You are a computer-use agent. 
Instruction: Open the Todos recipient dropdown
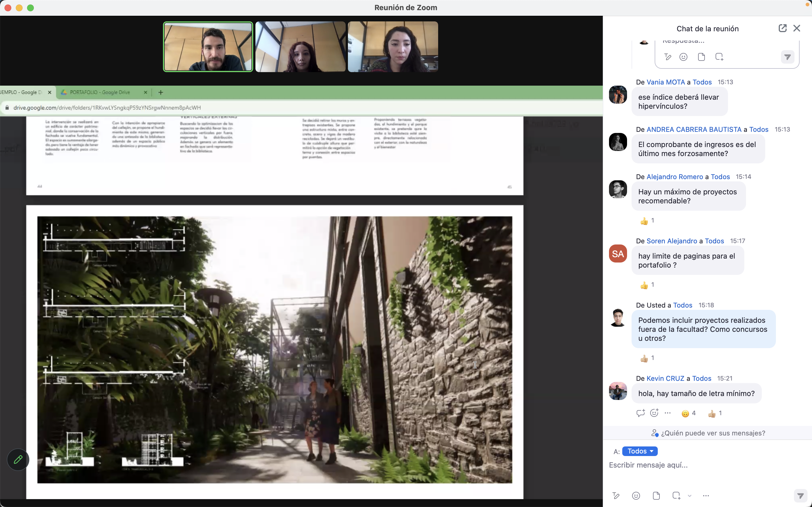(639, 451)
